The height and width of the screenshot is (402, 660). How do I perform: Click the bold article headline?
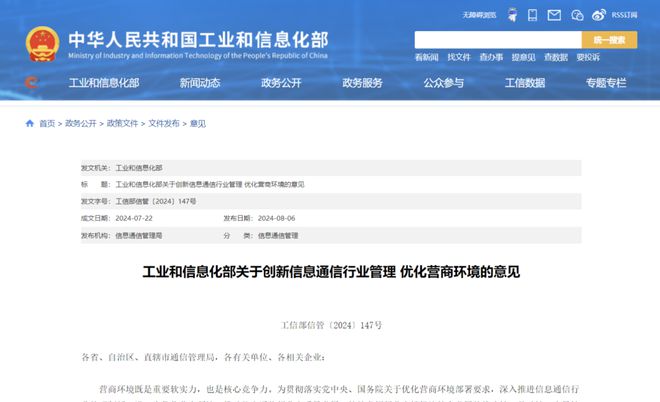click(x=331, y=272)
